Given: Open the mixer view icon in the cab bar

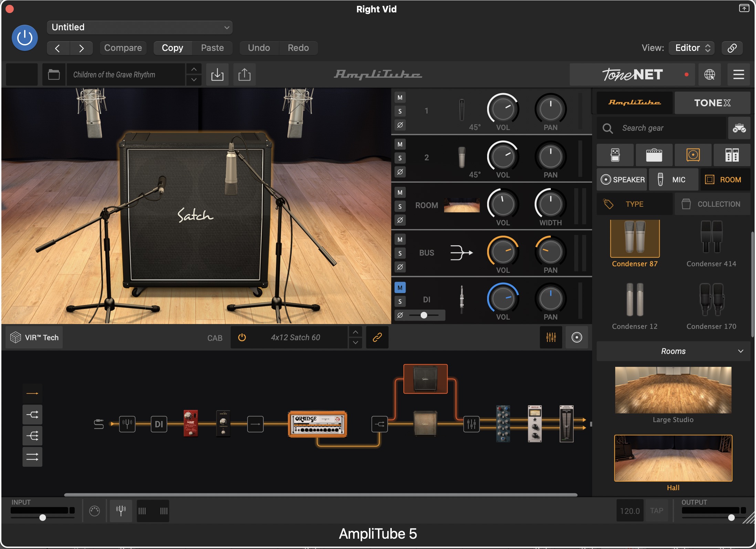Looking at the screenshot, I should point(551,337).
